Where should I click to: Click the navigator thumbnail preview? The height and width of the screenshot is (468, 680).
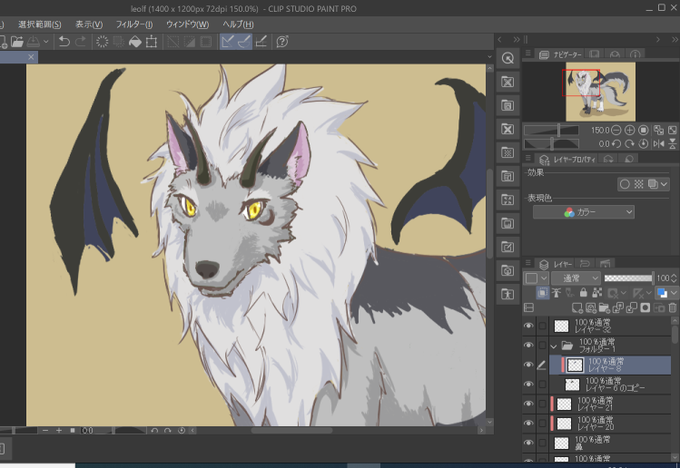pyautogui.click(x=601, y=92)
